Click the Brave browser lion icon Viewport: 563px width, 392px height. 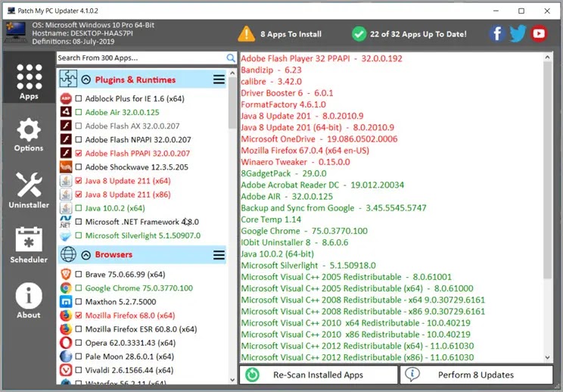click(66, 274)
